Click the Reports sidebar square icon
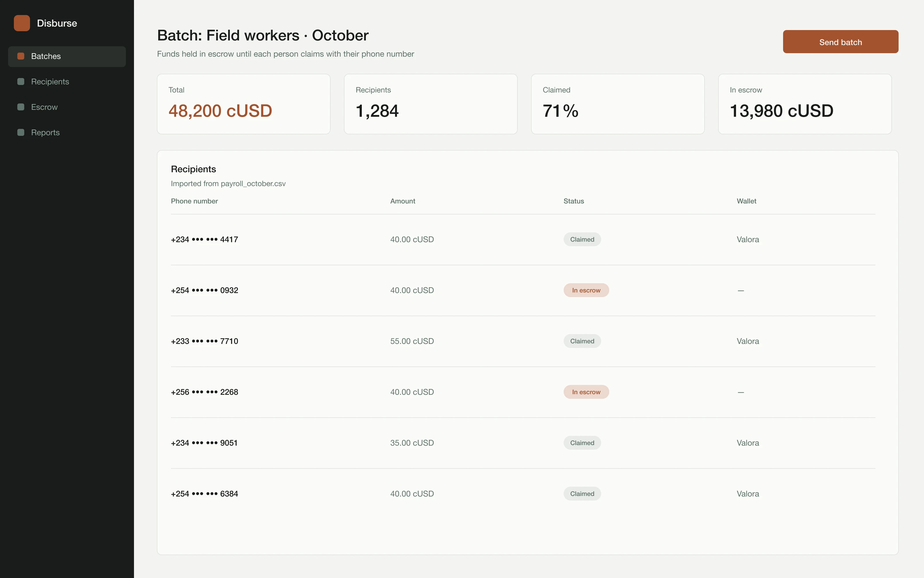 (x=21, y=132)
